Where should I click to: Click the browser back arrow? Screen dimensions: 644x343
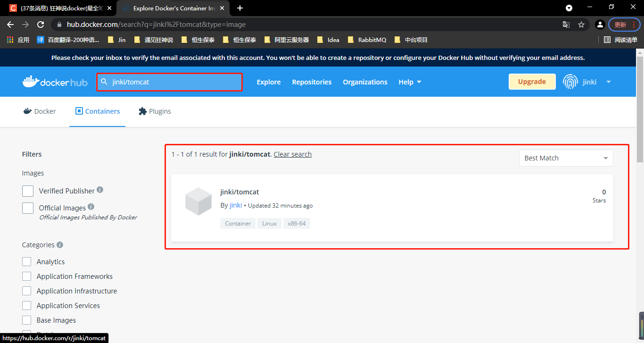[x=10, y=25]
